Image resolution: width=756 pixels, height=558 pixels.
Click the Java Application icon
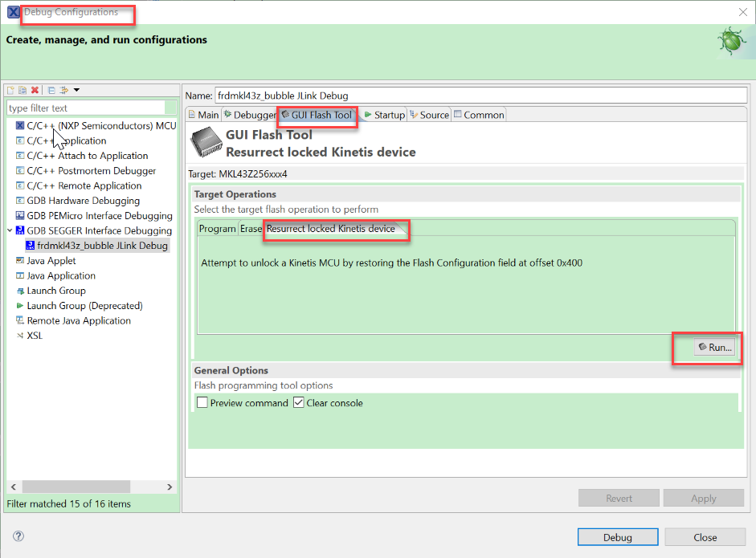tap(20, 275)
